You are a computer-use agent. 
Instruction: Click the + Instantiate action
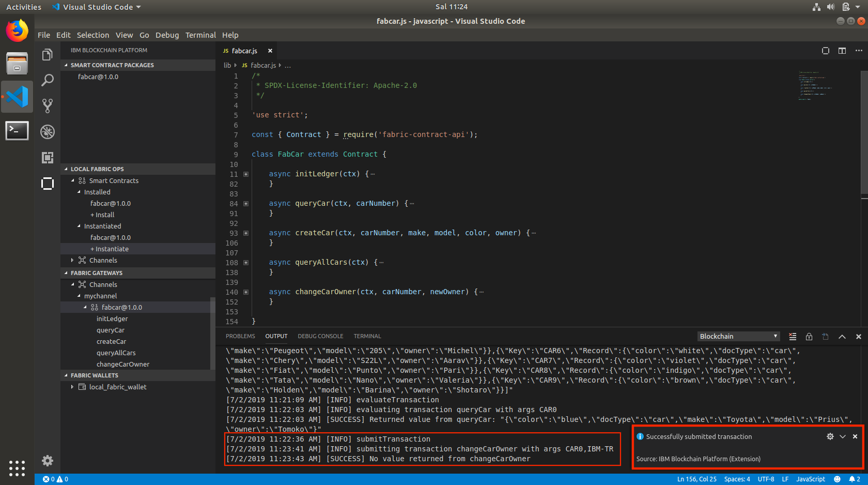click(110, 249)
